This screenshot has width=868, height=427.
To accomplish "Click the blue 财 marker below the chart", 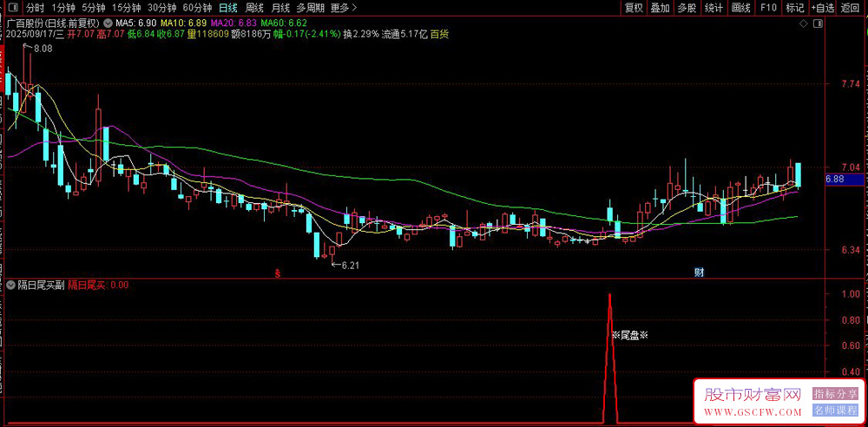I will [699, 272].
